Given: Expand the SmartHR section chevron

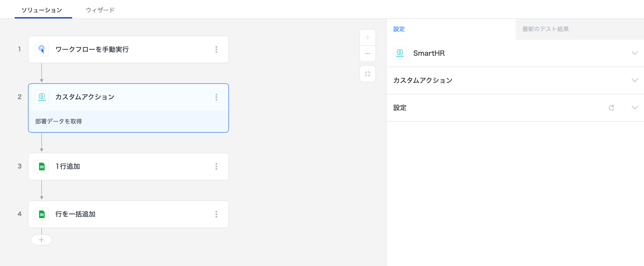Looking at the screenshot, I should pos(634,53).
